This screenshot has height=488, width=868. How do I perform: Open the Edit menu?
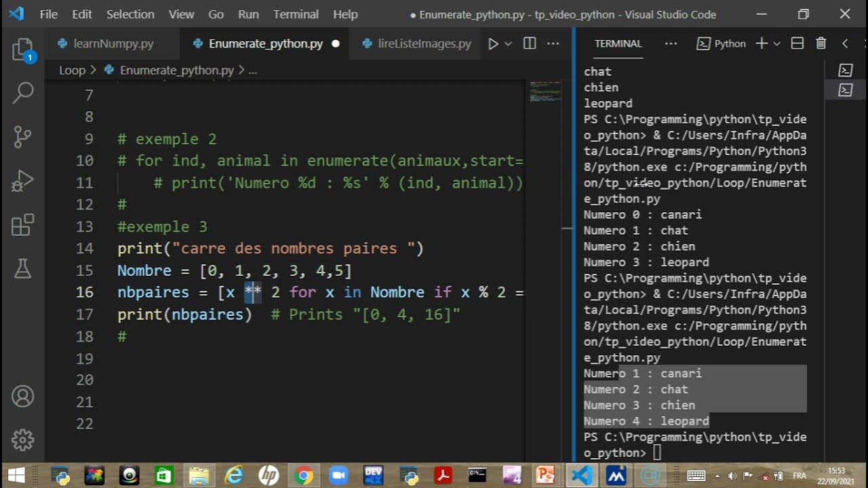pos(82,14)
